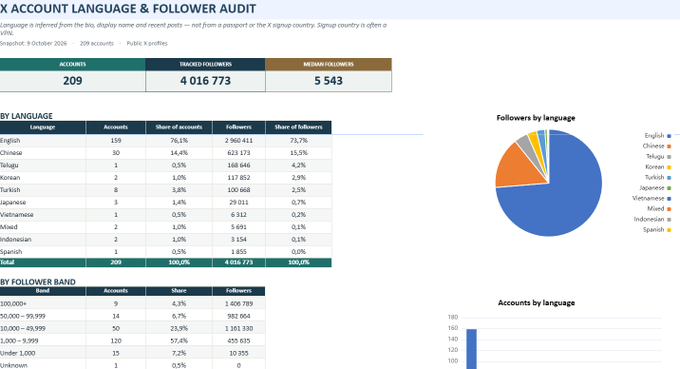Image resolution: width=680 pixels, height=369 pixels.
Task: Select the Japanese followers value 29 011
Action: pos(239,202)
